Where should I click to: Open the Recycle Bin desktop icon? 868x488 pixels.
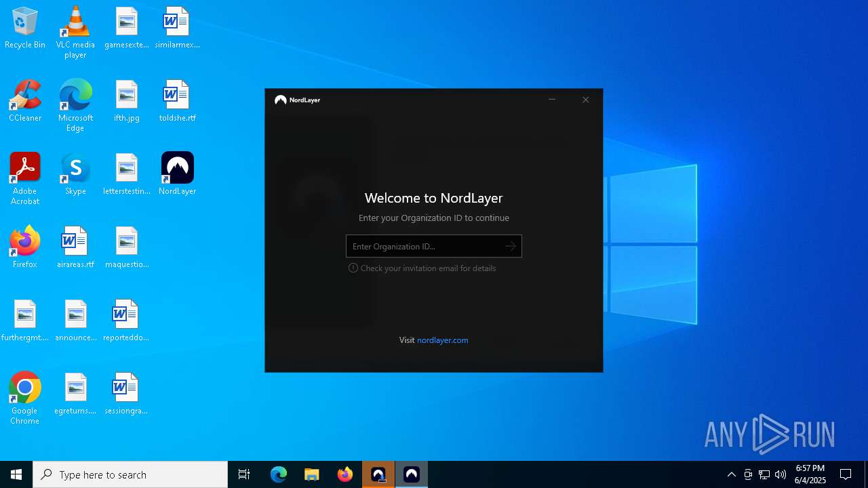pyautogui.click(x=25, y=28)
